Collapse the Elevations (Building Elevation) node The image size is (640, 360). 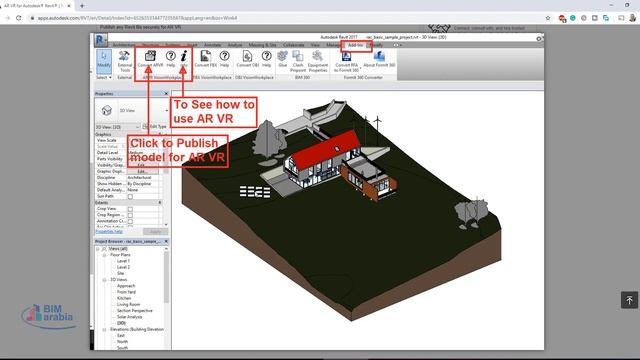[104, 329]
